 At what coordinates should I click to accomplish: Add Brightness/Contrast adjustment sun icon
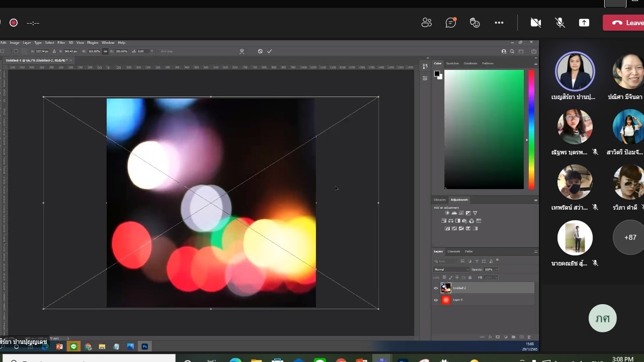coord(447,213)
